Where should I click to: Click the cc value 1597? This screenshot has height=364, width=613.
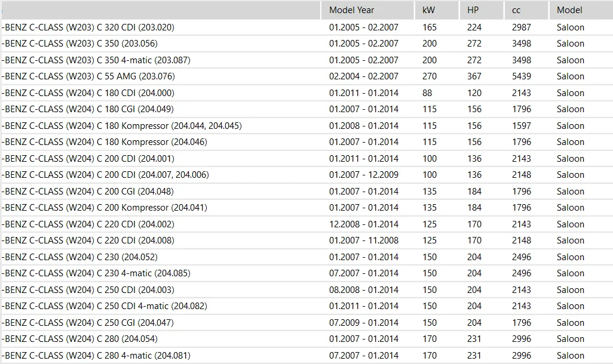point(522,126)
